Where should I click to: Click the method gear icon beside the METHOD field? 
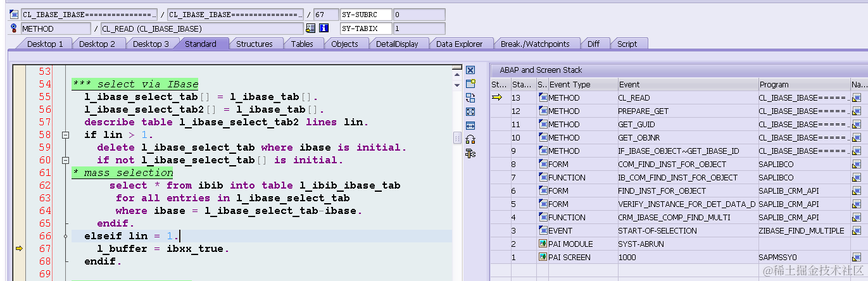click(14, 28)
